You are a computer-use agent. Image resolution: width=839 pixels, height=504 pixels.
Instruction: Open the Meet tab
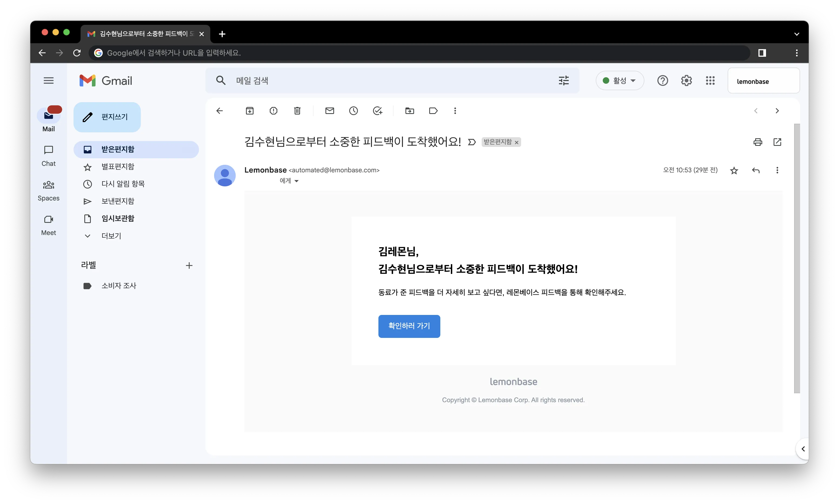coord(49,225)
